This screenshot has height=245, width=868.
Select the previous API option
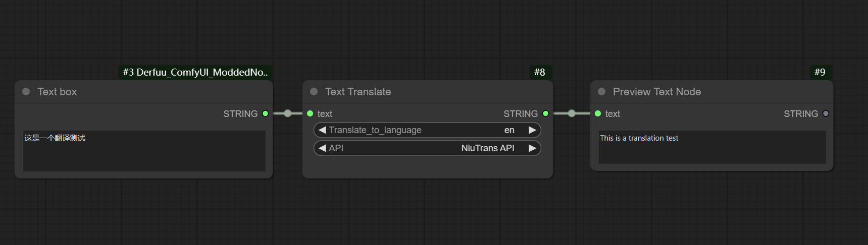click(x=322, y=148)
